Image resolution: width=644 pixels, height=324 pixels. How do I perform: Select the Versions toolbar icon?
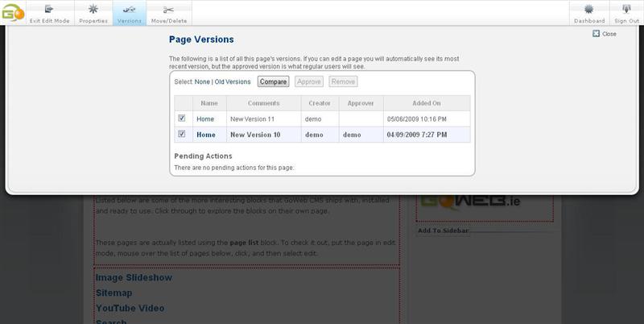click(x=129, y=10)
